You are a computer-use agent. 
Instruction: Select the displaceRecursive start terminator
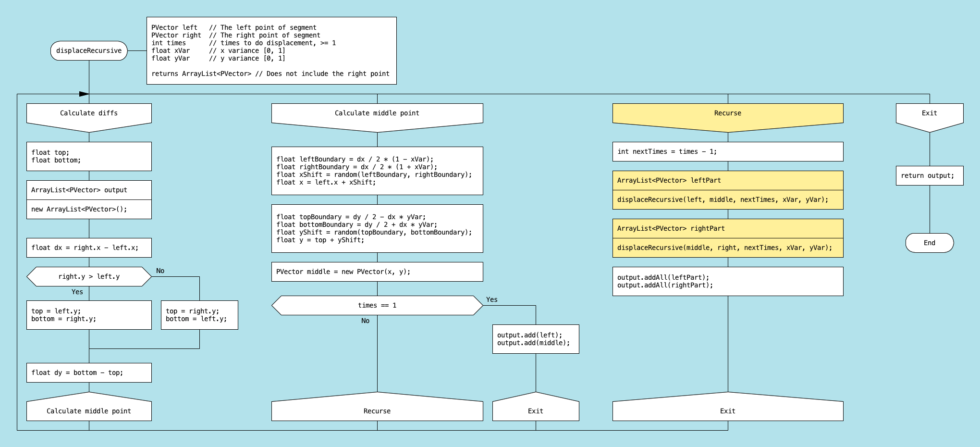pos(89,51)
